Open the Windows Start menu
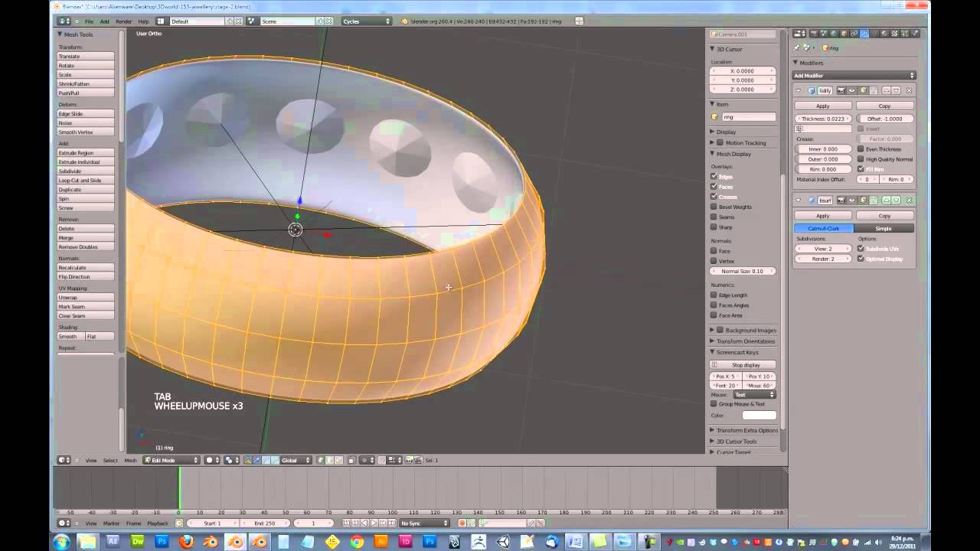Viewport: 980px width, 551px height. point(62,542)
